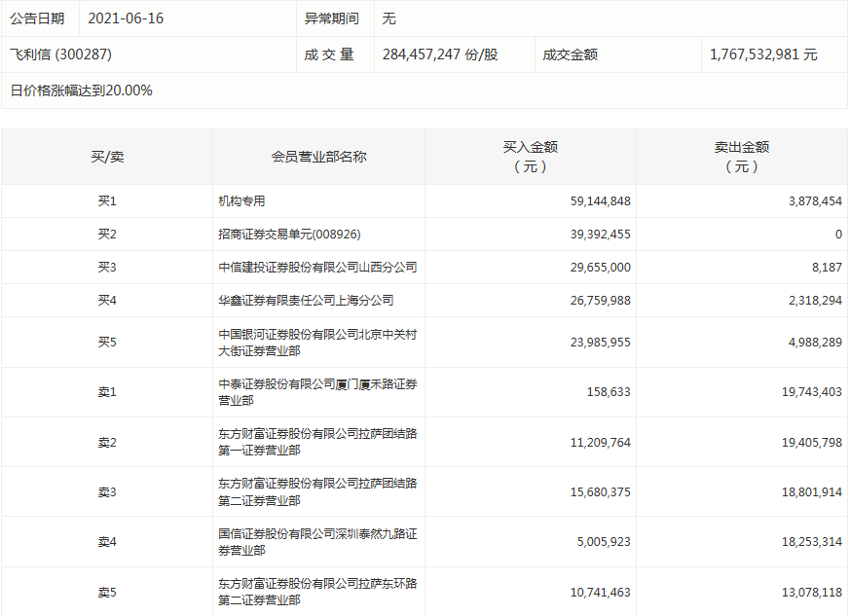Click sell amount 4,988,289
The height and width of the screenshot is (616, 850).
click(815, 342)
